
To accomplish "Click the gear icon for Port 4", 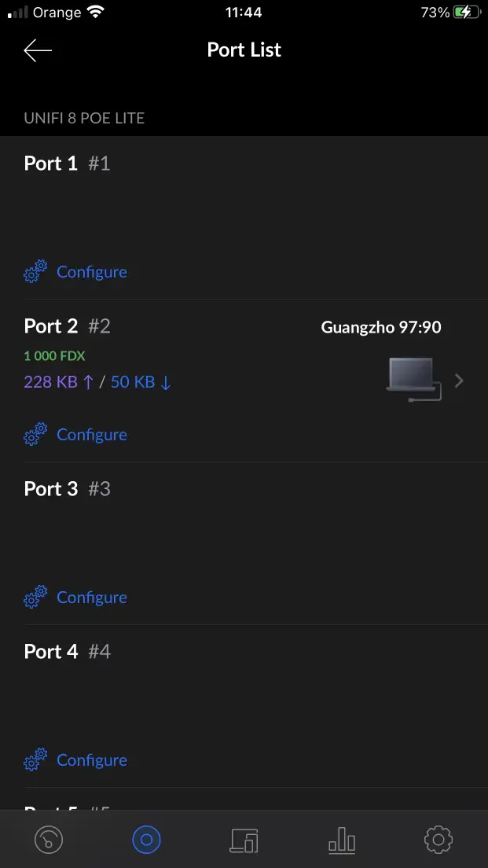I will (x=35, y=760).
